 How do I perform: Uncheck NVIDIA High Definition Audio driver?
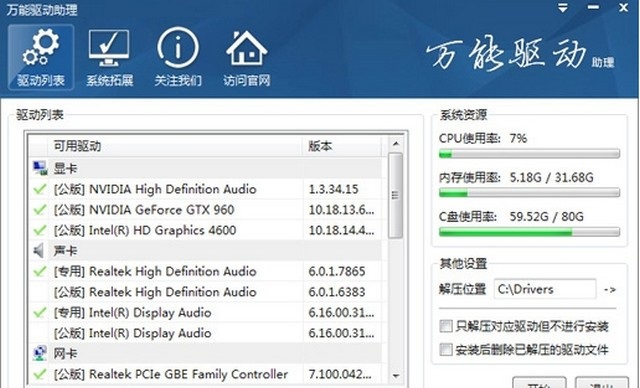pos(40,189)
